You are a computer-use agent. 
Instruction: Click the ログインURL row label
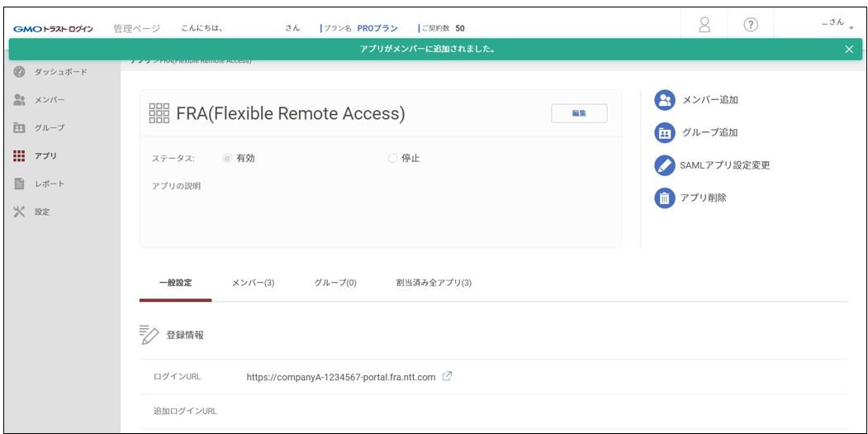[177, 377]
